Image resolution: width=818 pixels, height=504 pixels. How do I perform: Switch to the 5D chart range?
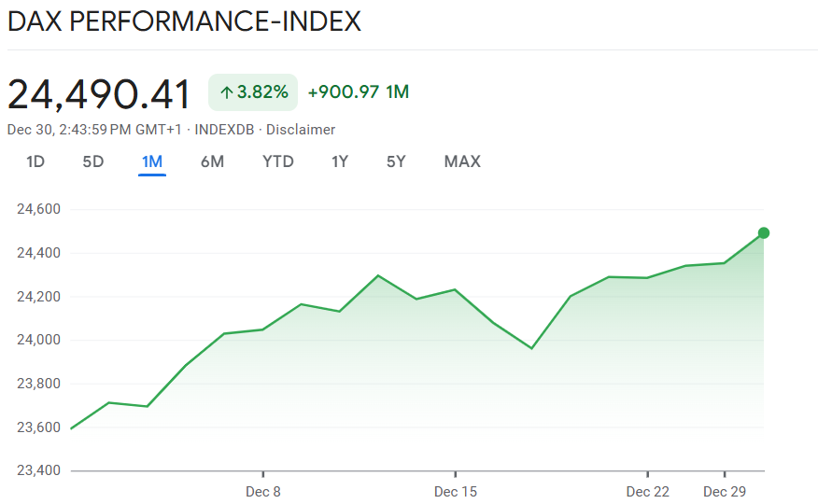pos(93,161)
